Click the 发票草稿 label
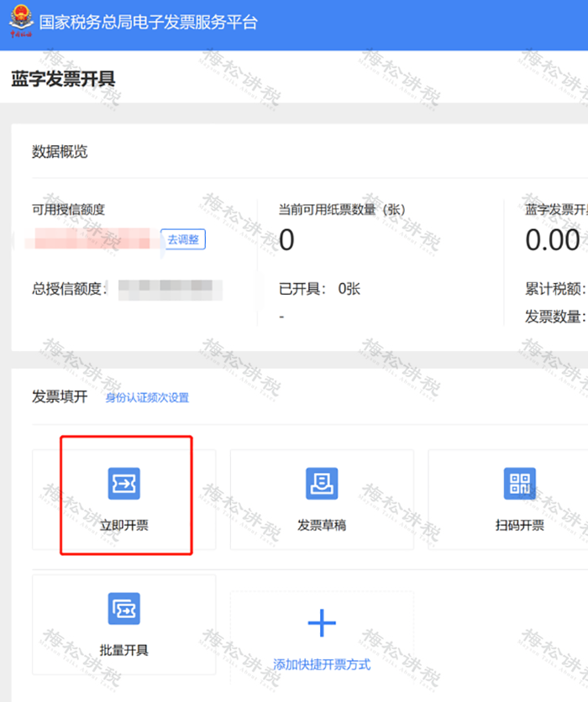 322,525
